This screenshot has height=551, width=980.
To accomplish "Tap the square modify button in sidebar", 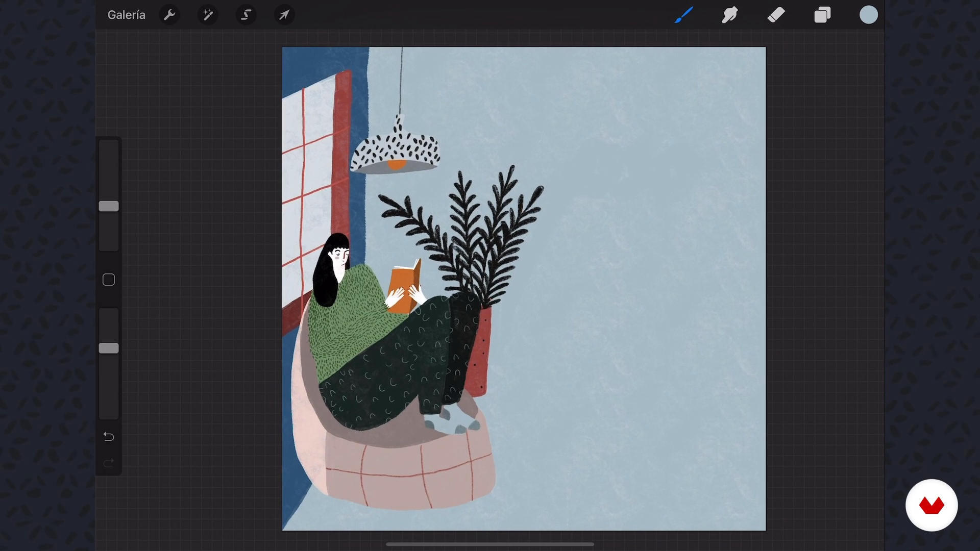I will tap(109, 280).
